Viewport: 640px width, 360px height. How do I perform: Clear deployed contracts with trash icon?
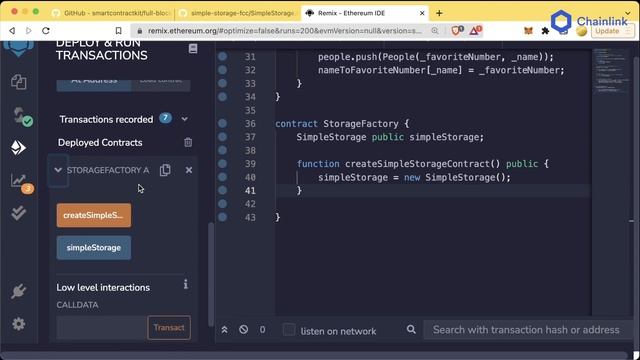(x=188, y=142)
